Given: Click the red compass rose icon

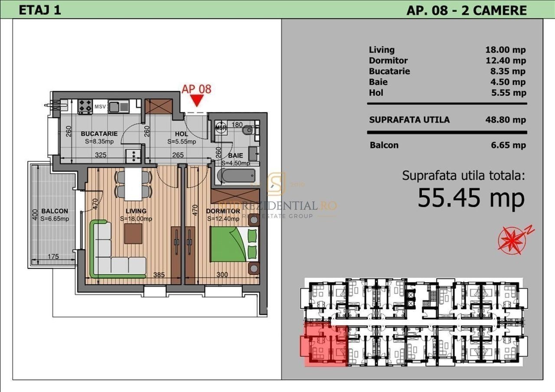Looking at the screenshot, I should coord(512,240).
